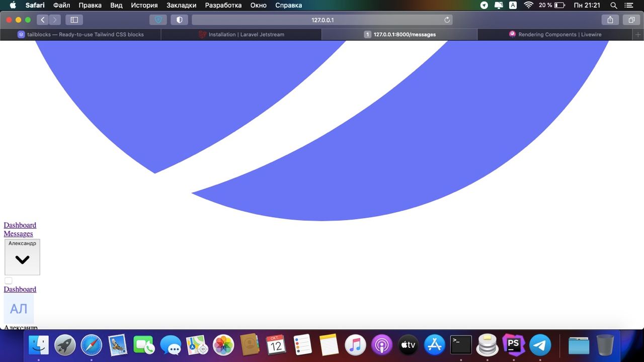This screenshot has height=362, width=644.
Task: Open the first Dashboard link above Messages
Action: coord(20,225)
